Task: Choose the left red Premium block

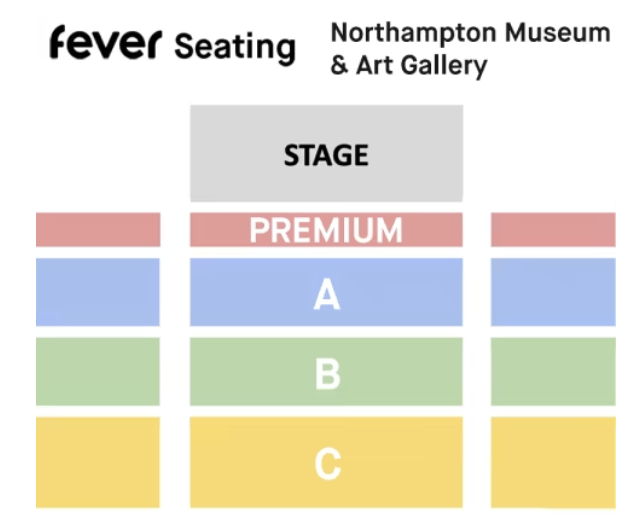Action: tap(98, 229)
